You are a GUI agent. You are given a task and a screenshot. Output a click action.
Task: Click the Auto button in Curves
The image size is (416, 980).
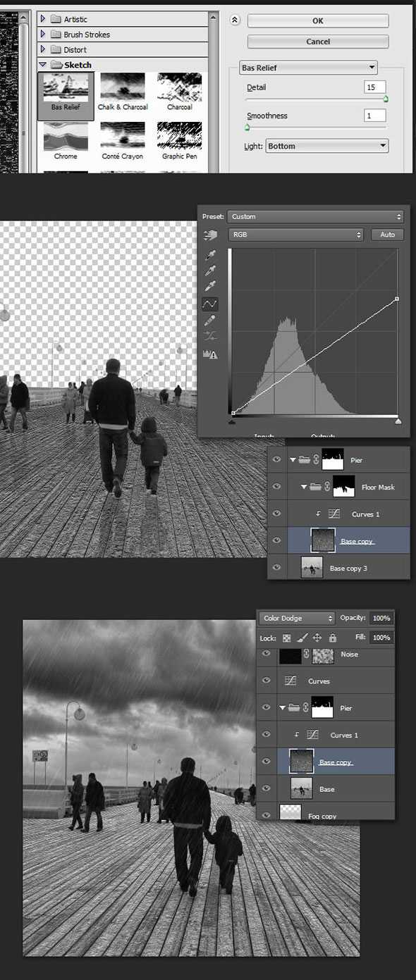(387, 235)
